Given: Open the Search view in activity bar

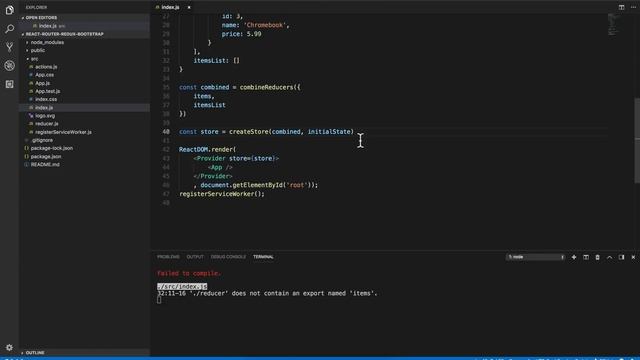Looking at the screenshot, I should tap(9, 29).
